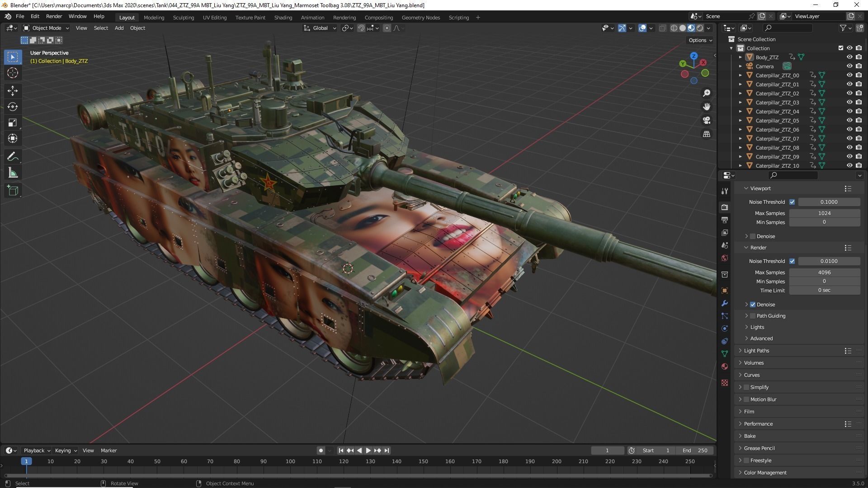868x488 pixels.
Task: Click the Z axis on navigation gizmo
Action: [x=693, y=56]
